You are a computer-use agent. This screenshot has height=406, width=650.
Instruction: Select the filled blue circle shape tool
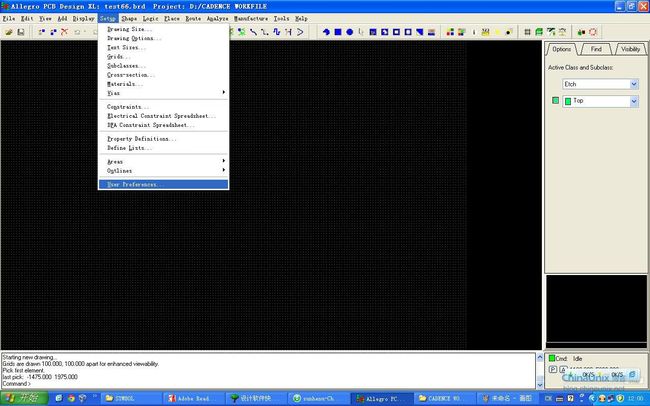click(x=349, y=32)
